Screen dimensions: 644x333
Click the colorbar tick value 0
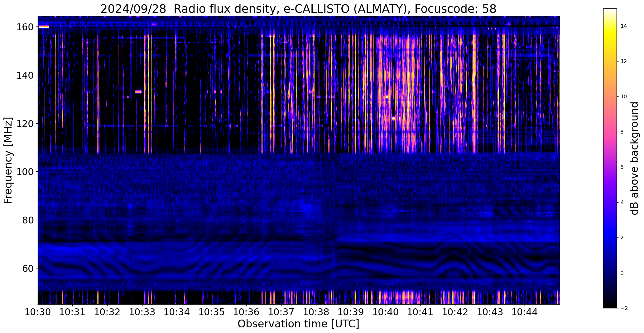coord(622,273)
